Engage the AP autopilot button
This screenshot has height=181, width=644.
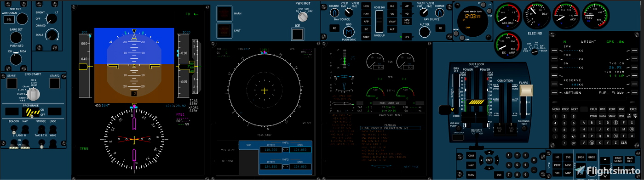coord(407,6)
